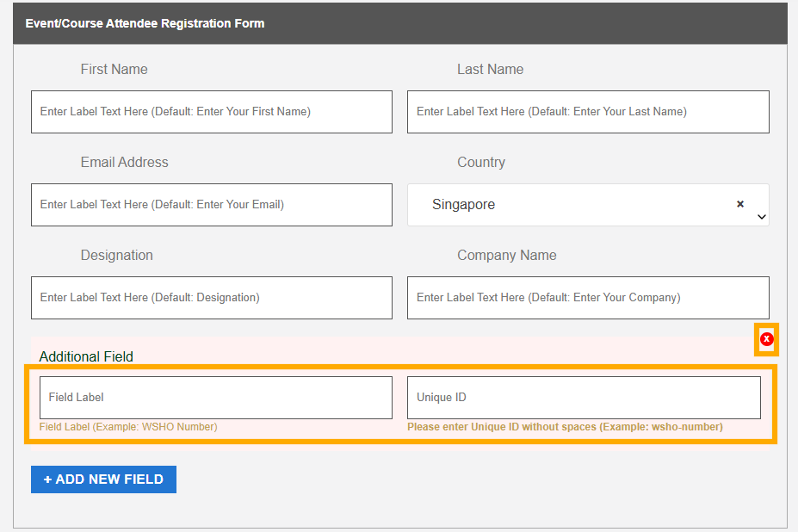Image resolution: width=798 pixels, height=532 pixels.
Task: Click the Email Address heading label
Action: click(x=124, y=163)
